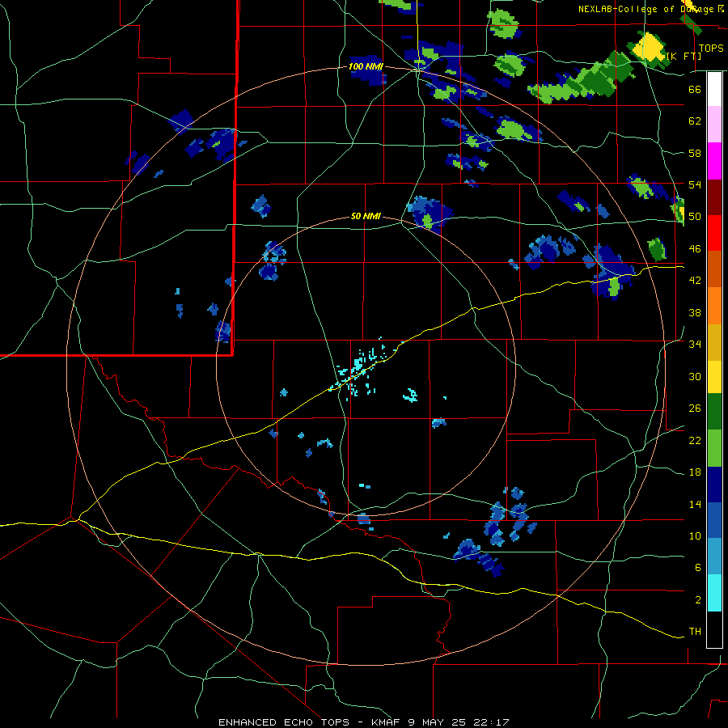Click the cyan legend swatch
Image resolution: width=728 pixels, height=728 pixels.
(x=714, y=593)
